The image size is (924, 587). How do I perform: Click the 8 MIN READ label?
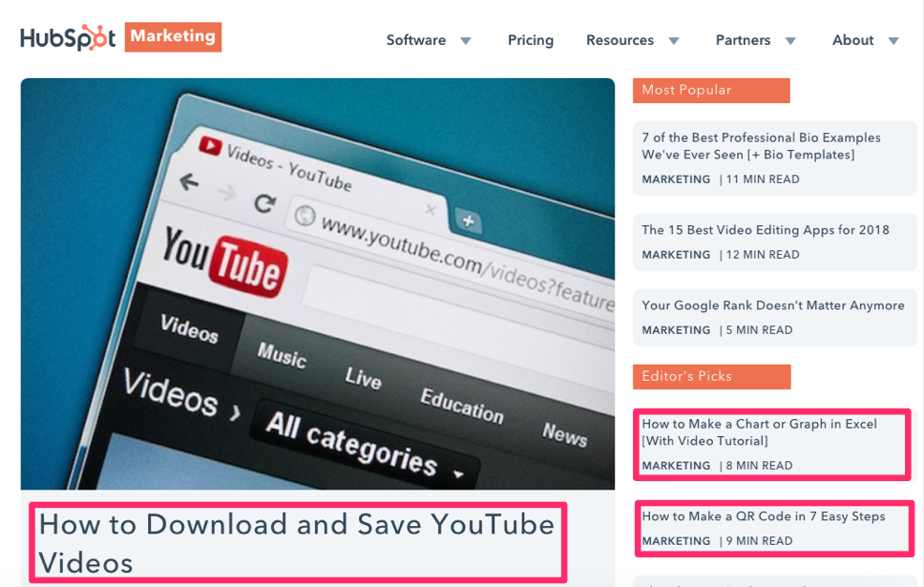point(759,466)
